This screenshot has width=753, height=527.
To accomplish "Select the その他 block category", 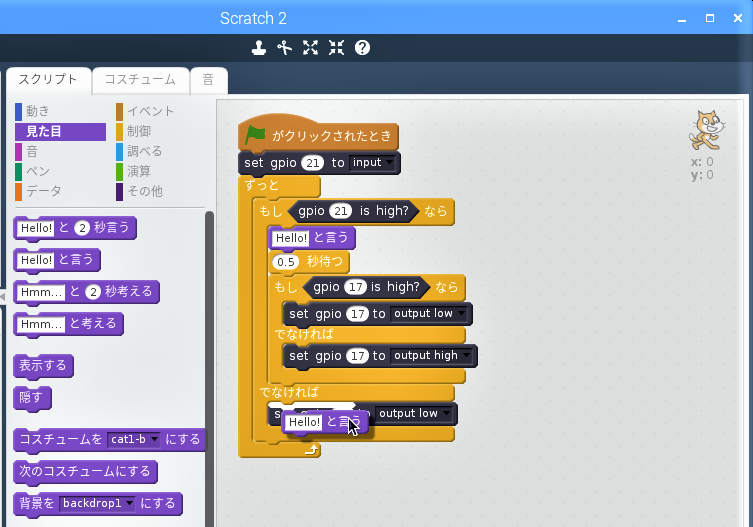I will 139,191.
